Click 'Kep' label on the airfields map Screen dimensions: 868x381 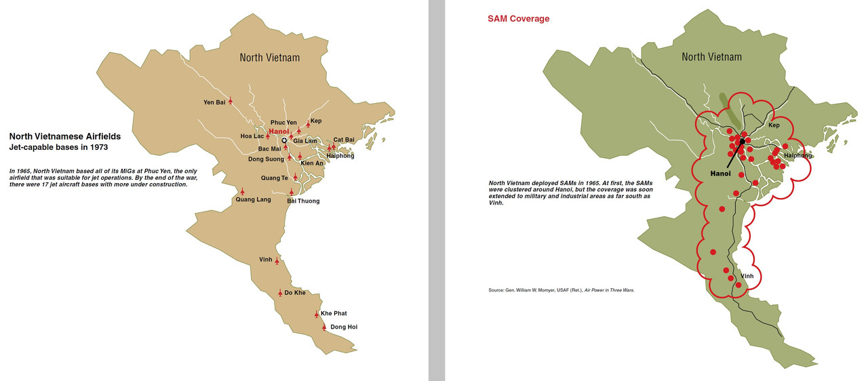point(316,121)
